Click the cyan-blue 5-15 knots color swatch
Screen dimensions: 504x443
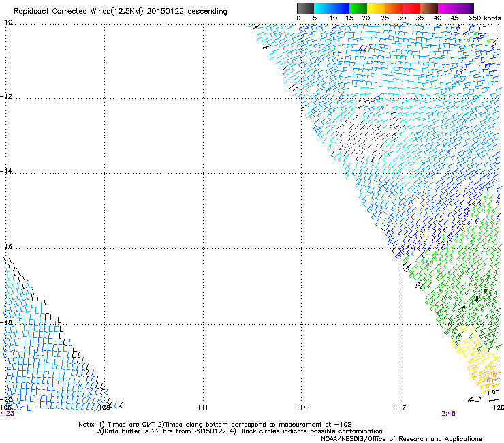point(332,8)
